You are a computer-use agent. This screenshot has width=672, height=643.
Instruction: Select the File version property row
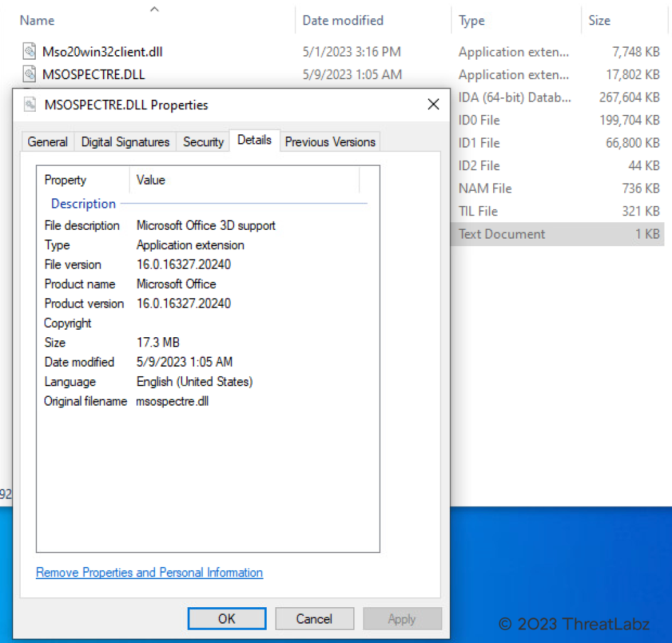point(73,264)
